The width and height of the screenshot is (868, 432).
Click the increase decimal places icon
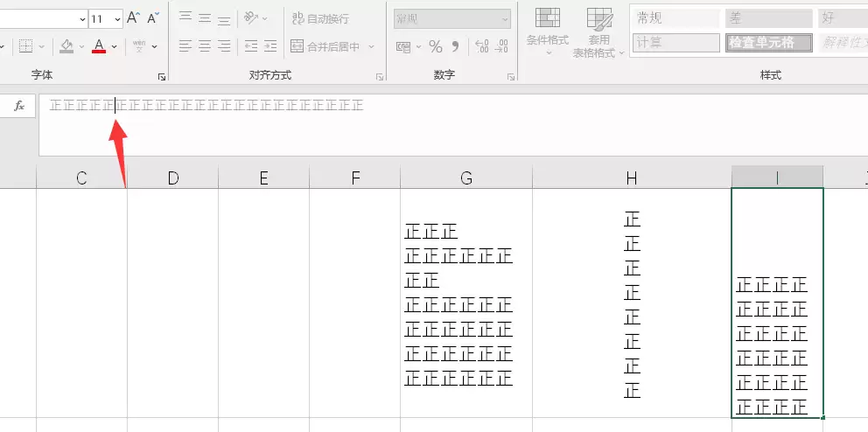pyautogui.click(x=481, y=46)
